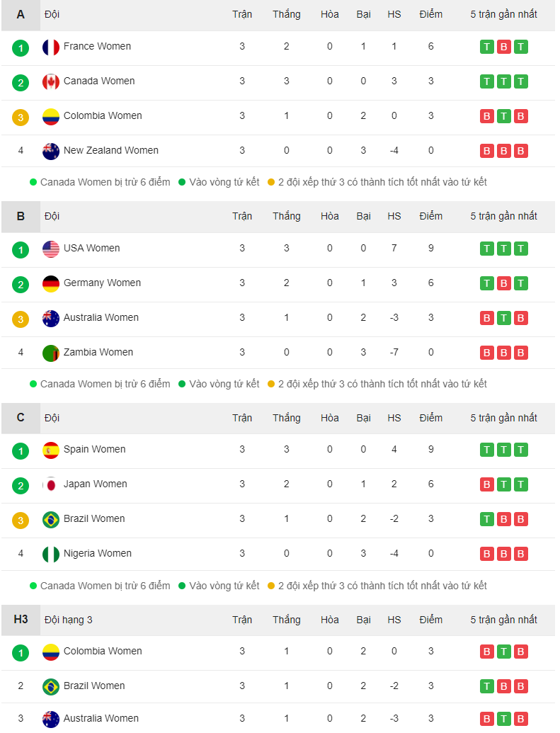Click Japan Women's first red B badge
Screen dimensions: 560x733
click(x=486, y=484)
